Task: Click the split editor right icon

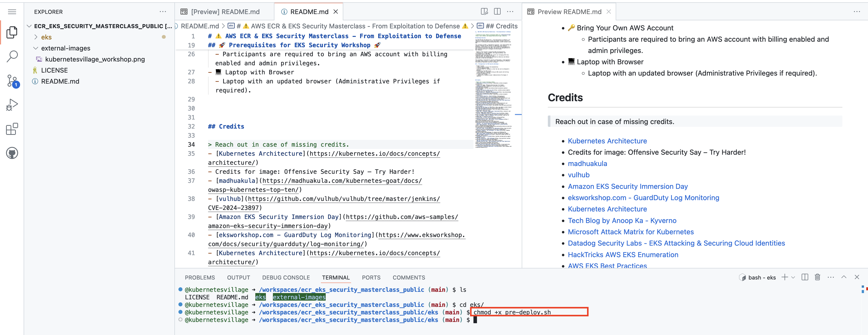Action: point(497,12)
